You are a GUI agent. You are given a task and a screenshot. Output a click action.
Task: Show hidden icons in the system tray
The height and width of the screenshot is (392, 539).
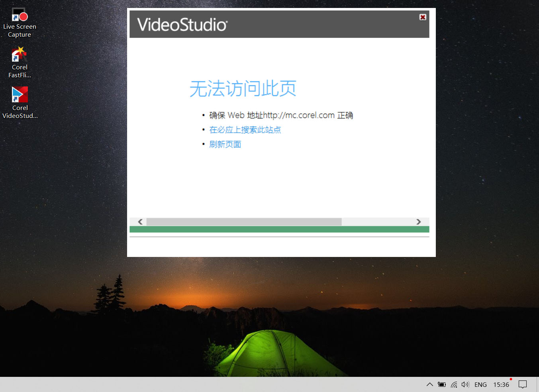tap(429, 384)
